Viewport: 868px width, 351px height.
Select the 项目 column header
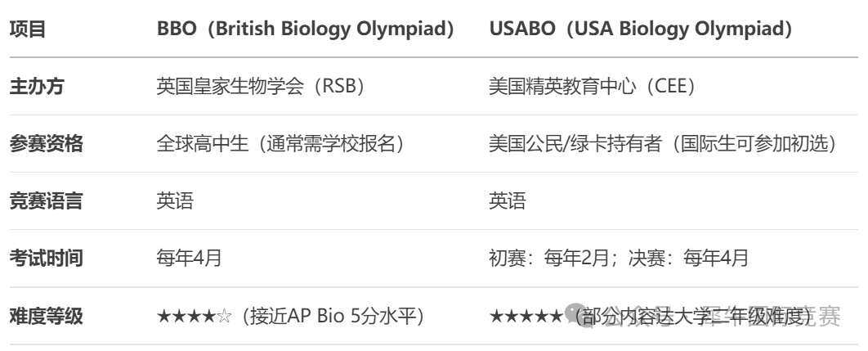point(28,29)
